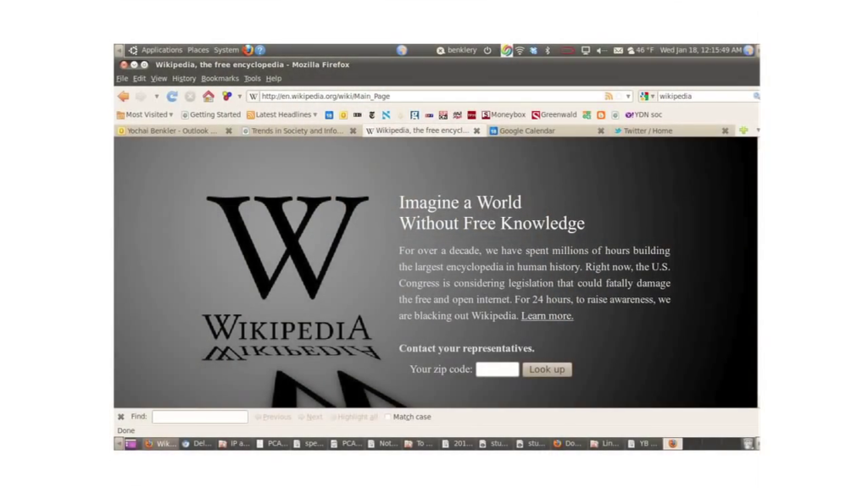Image resolution: width=868 pixels, height=488 pixels.
Task: Click the zip code input field
Action: (497, 369)
